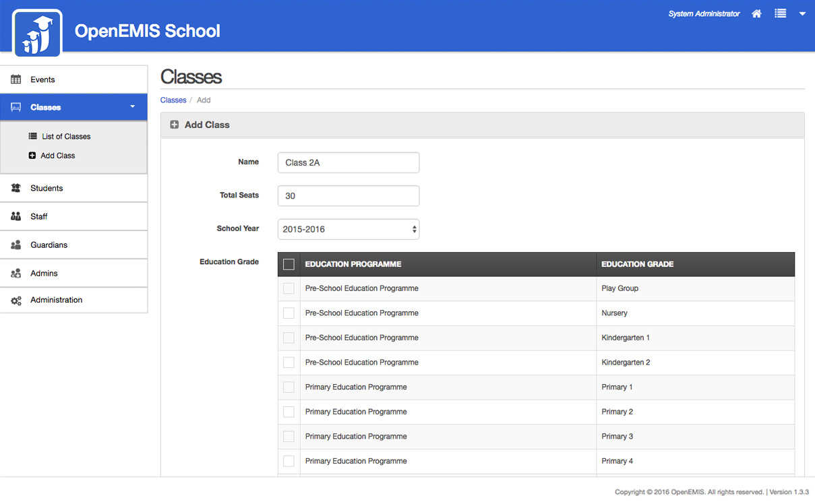Click the Classes breadcrumb link
Viewport: 815px width, 504px height.
click(x=173, y=100)
